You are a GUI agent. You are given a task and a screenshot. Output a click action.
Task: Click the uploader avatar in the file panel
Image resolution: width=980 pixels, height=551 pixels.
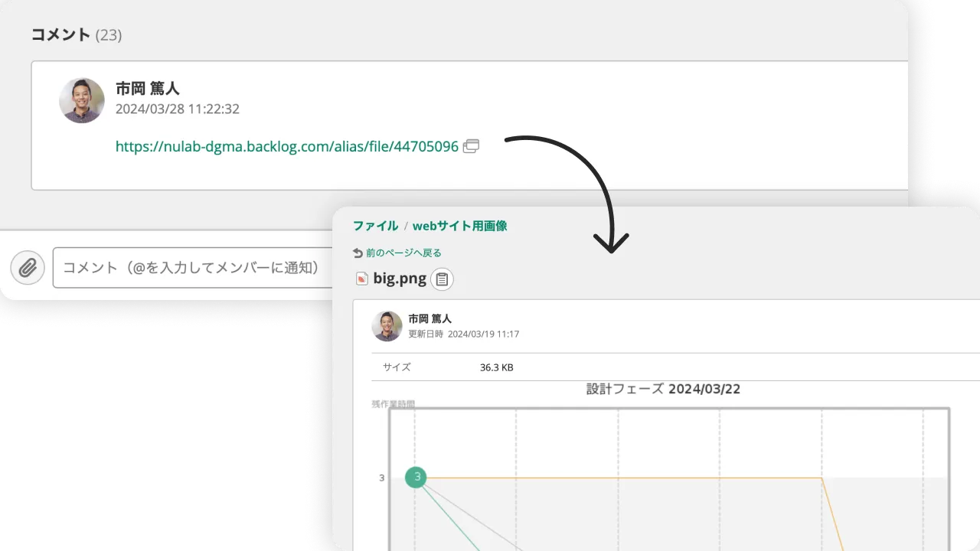[x=387, y=326]
